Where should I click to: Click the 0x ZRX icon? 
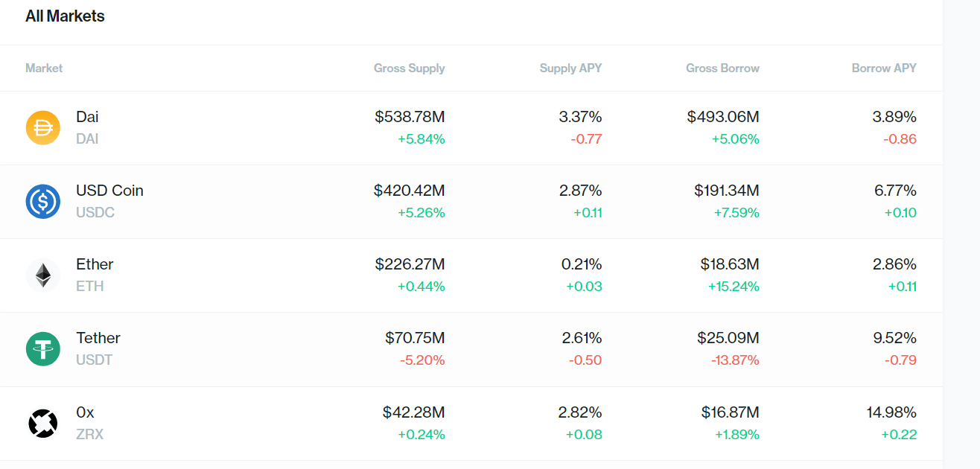42,423
